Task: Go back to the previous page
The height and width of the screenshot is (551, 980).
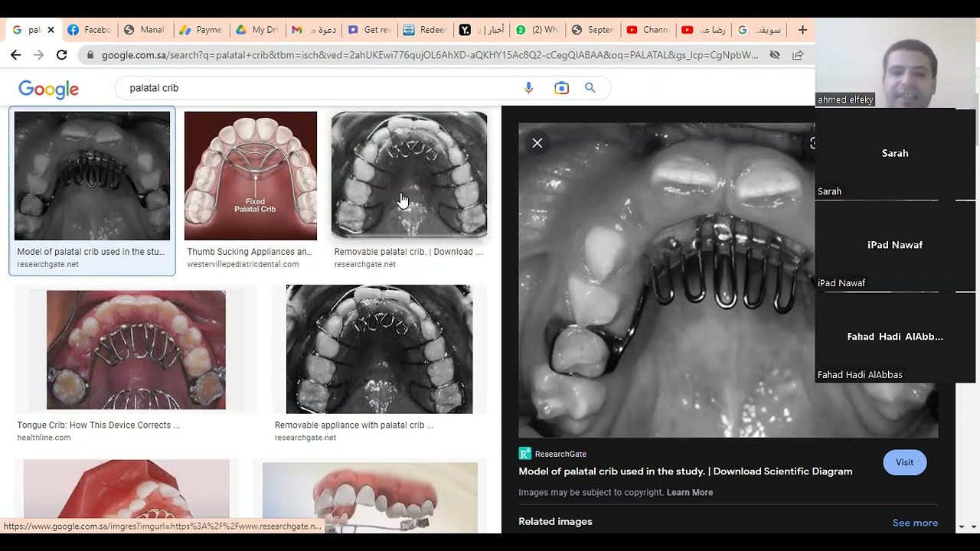Action: (15, 55)
